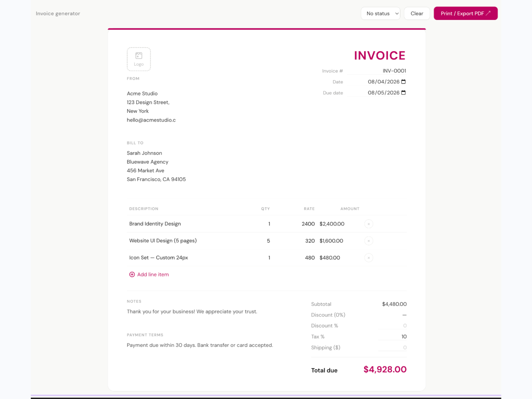Change the Tax % value of 10
This screenshot has width=532, height=399.
click(x=392, y=336)
